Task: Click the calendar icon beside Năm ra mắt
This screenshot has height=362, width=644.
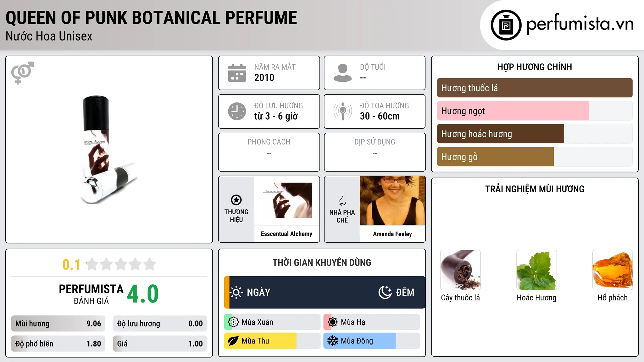Action: pos(237,73)
